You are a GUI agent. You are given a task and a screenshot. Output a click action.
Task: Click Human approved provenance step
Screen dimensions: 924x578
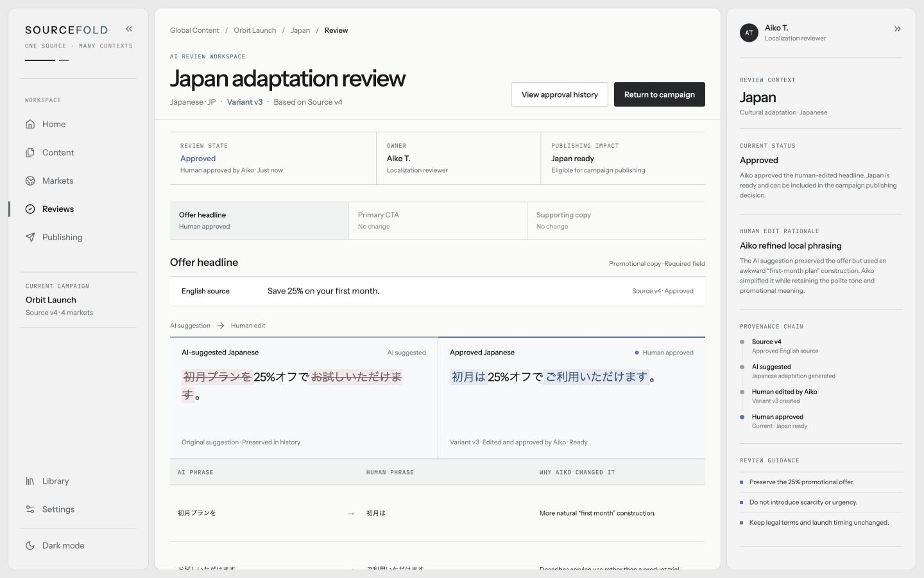coord(777,417)
